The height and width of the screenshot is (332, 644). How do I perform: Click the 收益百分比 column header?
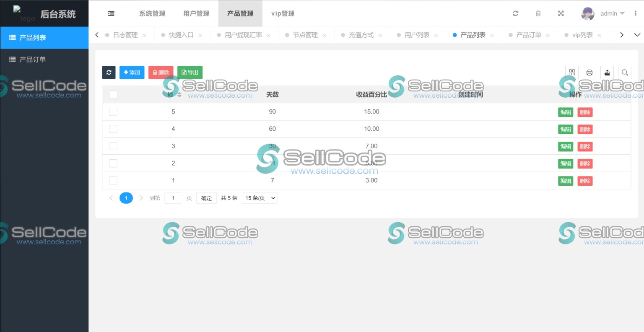click(x=371, y=95)
